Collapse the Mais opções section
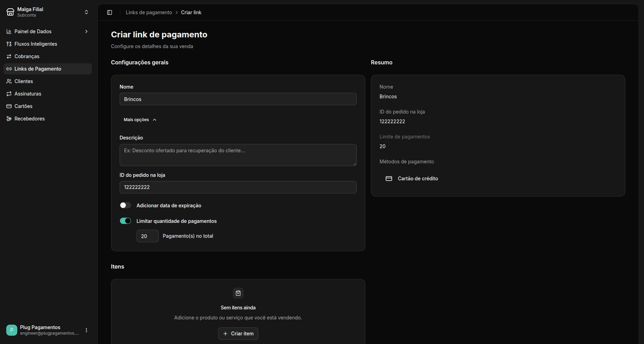The image size is (644, 344). point(140,120)
